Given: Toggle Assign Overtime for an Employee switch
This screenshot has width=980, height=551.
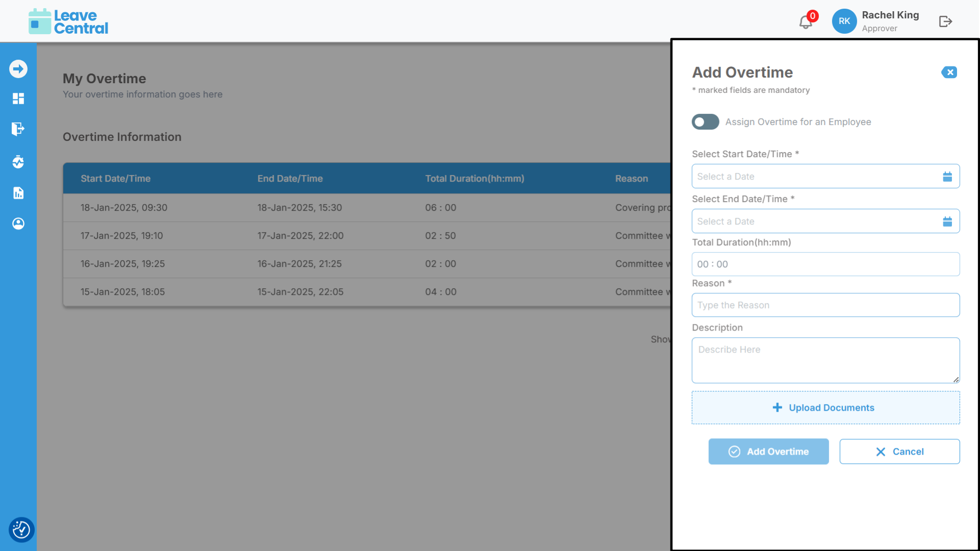Looking at the screenshot, I should 705,122.
